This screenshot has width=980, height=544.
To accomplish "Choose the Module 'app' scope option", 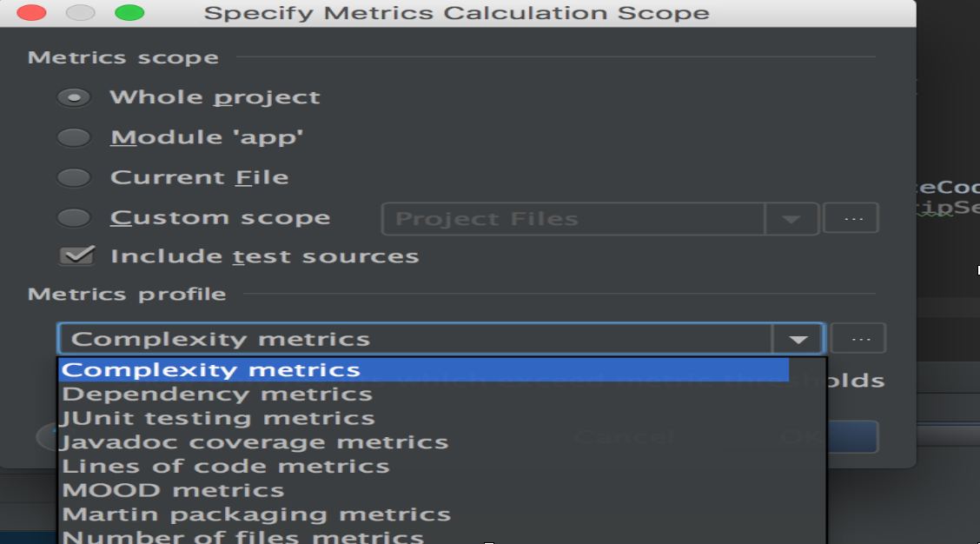I will coord(74,137).
